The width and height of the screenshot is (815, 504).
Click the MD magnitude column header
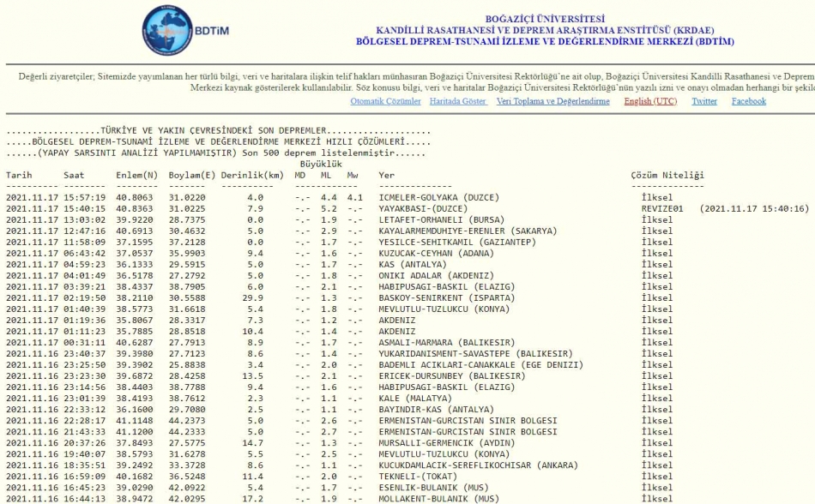[300, 176]
